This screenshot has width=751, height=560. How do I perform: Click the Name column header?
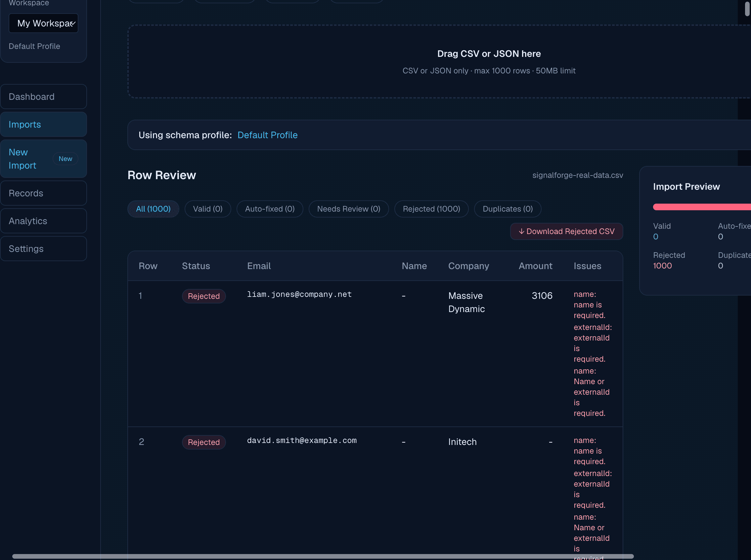pyautogui.click(x=414, y=266)
